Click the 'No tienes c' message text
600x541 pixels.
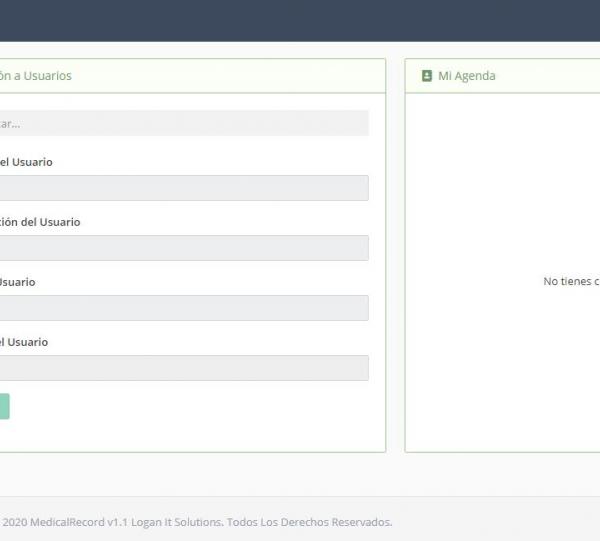[571, 281]
